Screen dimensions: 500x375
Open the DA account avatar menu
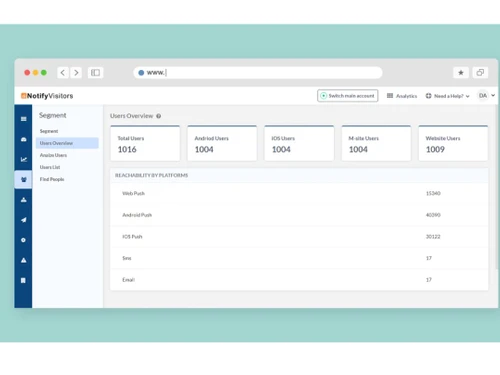click(x=486, y=96)
